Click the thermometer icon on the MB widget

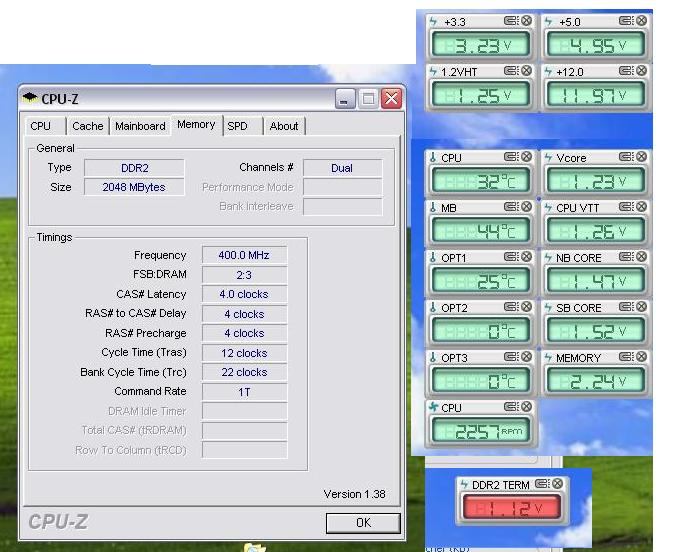pos(433,207)
